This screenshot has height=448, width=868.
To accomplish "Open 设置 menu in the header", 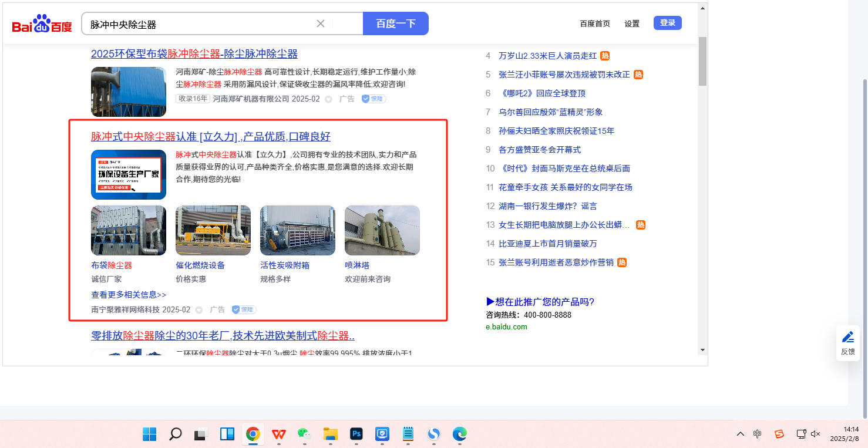I will point(632,23).
